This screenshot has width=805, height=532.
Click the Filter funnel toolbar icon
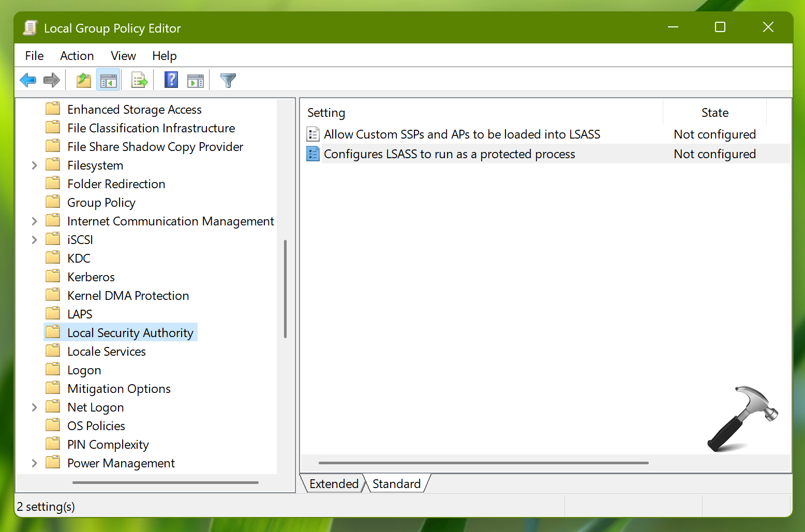point(228,80)
